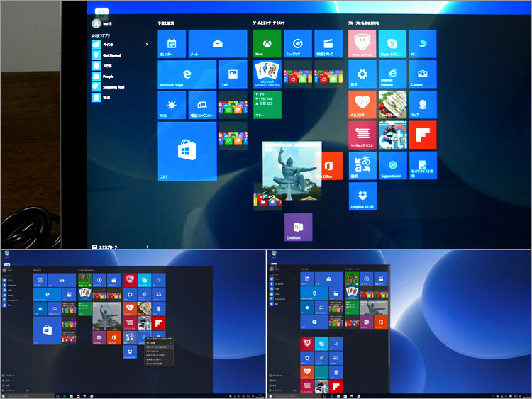Open the 映画とテレビ tile in top photo
532x399 pixels.
pos(328,44)
